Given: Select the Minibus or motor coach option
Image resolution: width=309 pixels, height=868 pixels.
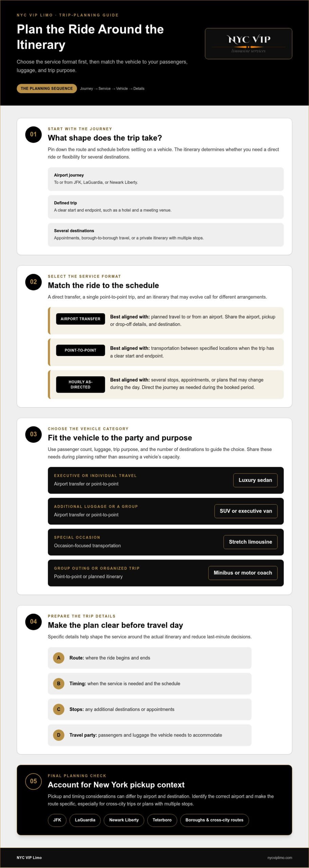Looking at the screenshot, I should [243, 573].
